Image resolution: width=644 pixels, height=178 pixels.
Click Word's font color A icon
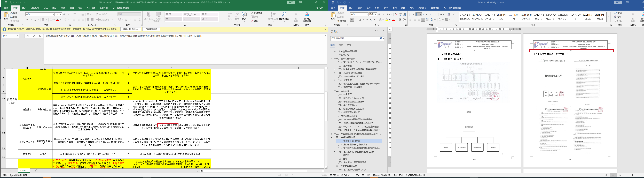pos(393,20)
